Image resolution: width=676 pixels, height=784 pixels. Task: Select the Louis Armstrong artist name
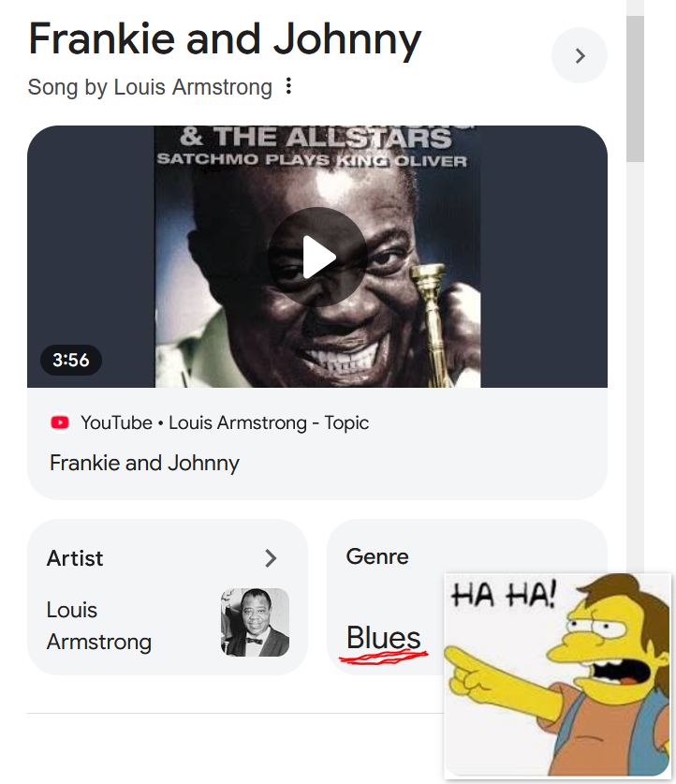[99, 626]
